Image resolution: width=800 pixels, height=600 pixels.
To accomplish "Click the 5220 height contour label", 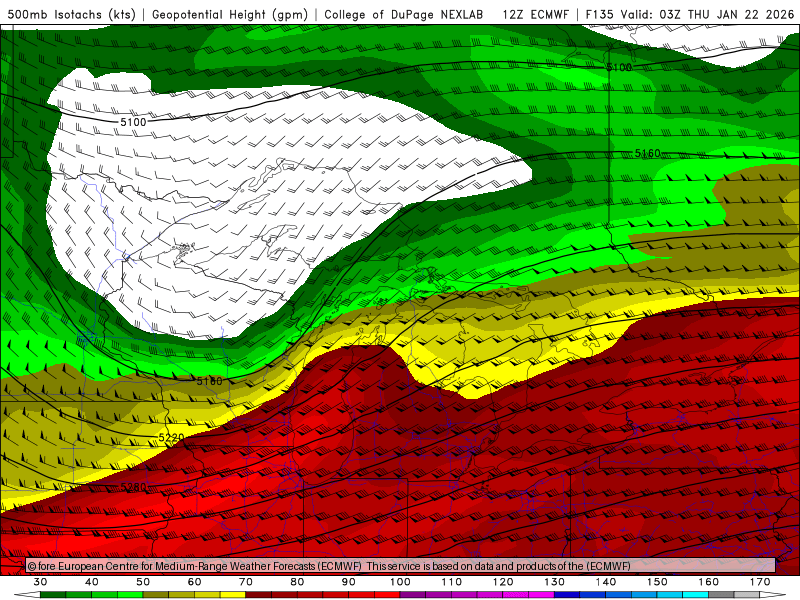I will point(171,438).
